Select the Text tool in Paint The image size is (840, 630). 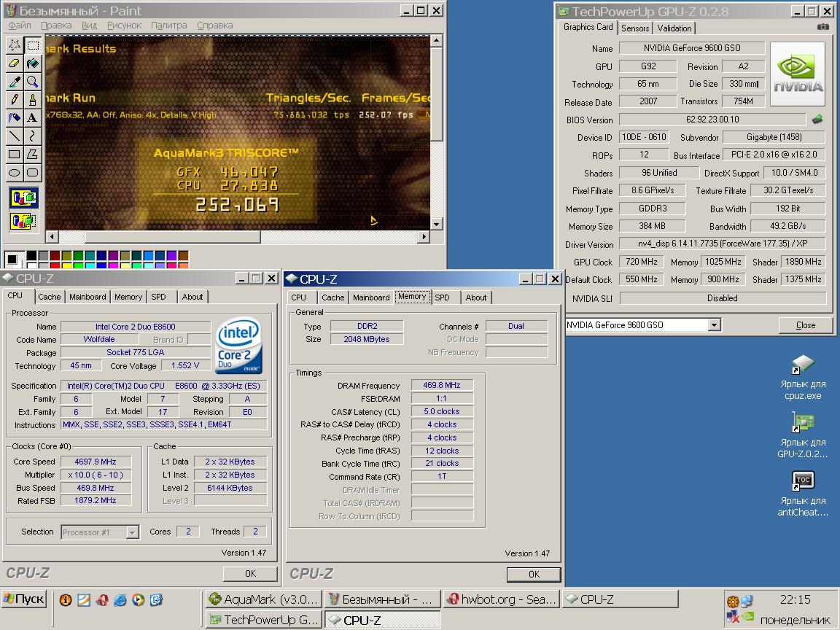(x=33, y=118)
